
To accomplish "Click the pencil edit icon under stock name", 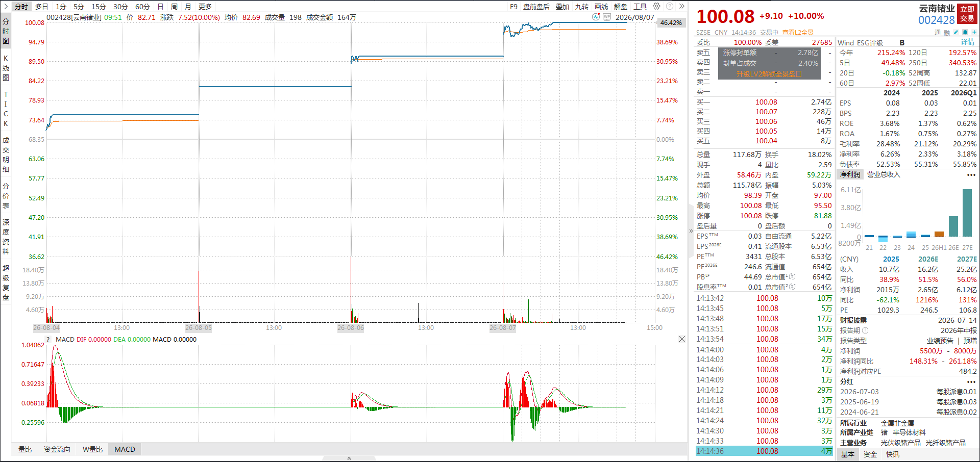I will [955, 32].
